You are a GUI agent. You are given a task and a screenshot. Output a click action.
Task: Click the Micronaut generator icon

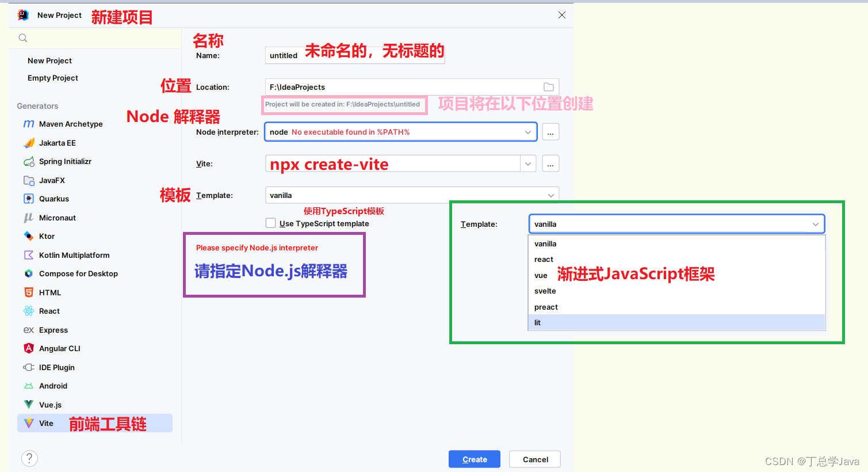29,218
